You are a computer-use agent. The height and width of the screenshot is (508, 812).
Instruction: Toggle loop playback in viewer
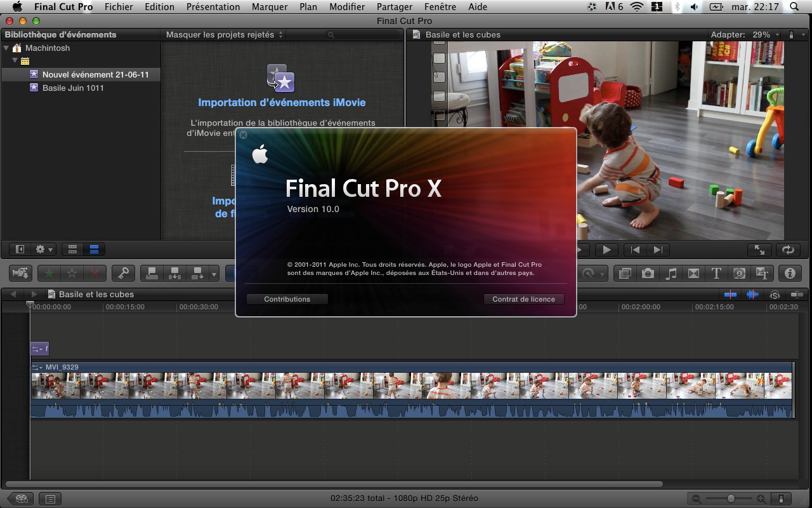788,250
